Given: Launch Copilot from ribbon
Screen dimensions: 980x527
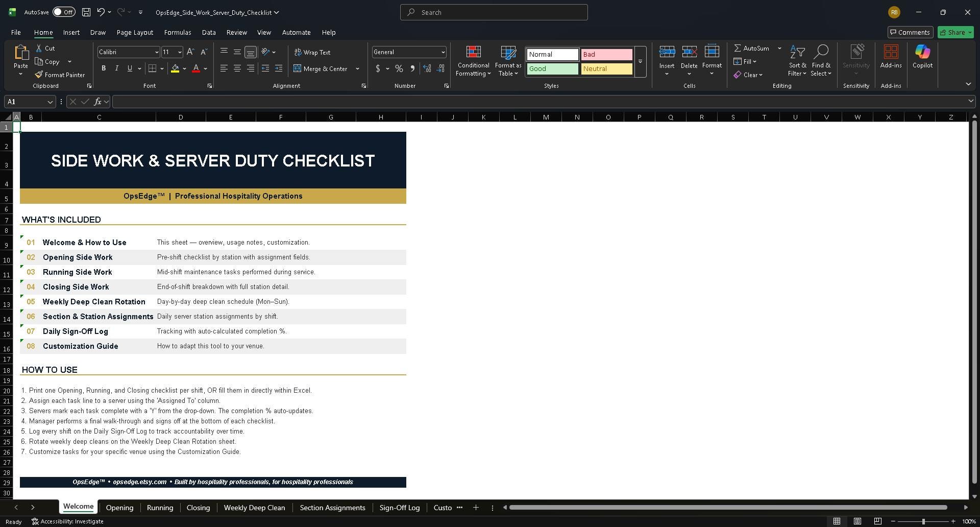Looking at the screenshot, I should coord(922,56).
